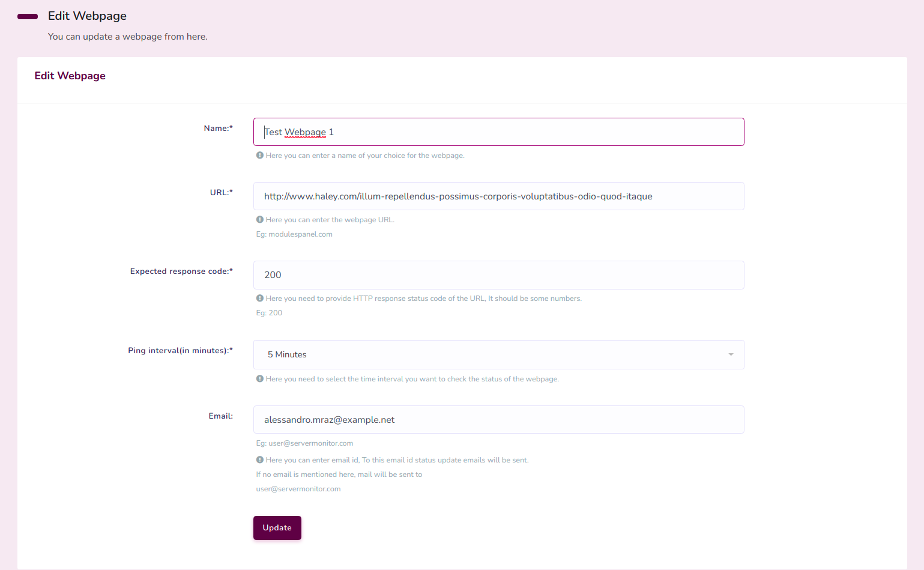Click the info icon below the URL field

pyautogui.click(x=260, y=220)
